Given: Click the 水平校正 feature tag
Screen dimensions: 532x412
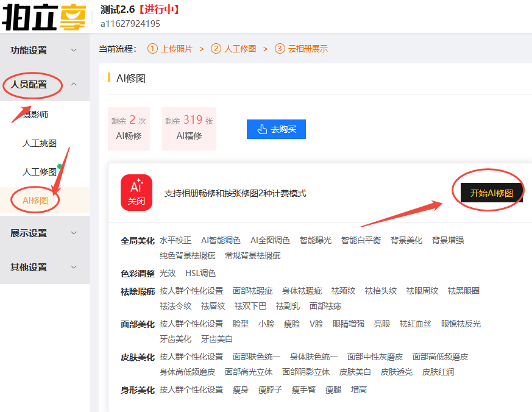Looking at the screenshot, I should pos(176,240).
